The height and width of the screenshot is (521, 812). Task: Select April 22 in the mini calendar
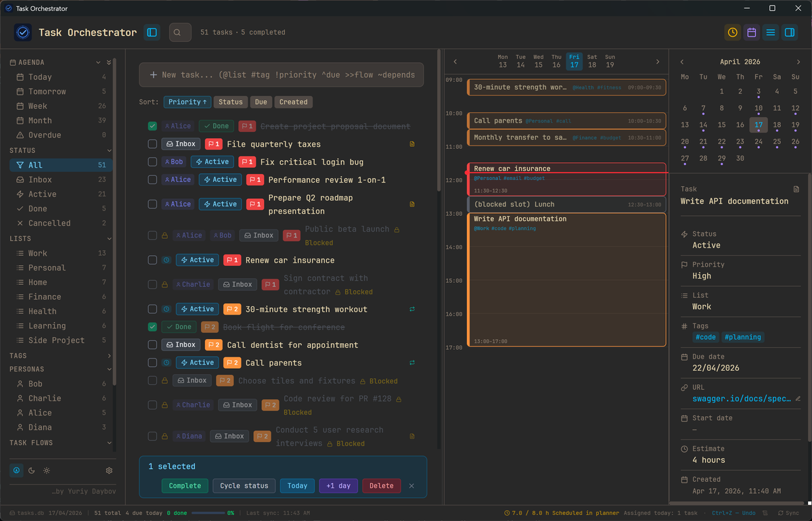[x=721, y=142]
